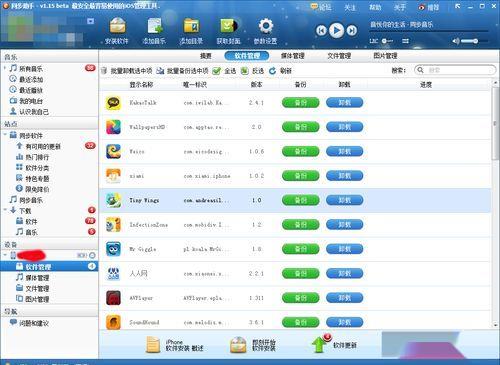
Task: Open the dropdown arrow next to the account avatar
Action: click(x=90, y=21)
